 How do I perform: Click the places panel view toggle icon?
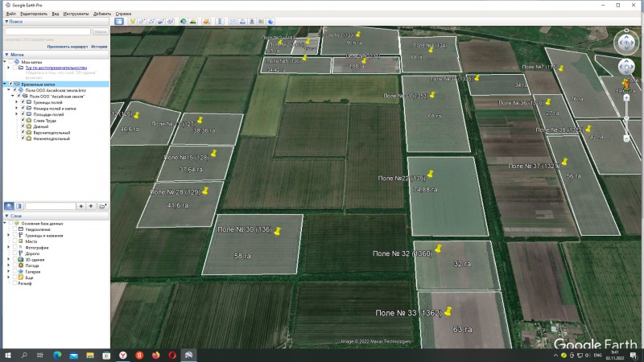point(19,206)
